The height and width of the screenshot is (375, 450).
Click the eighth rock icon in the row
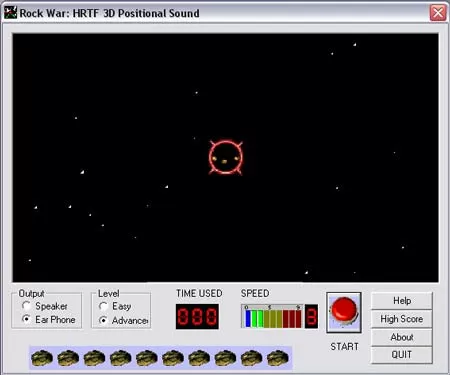coord(225,358)
